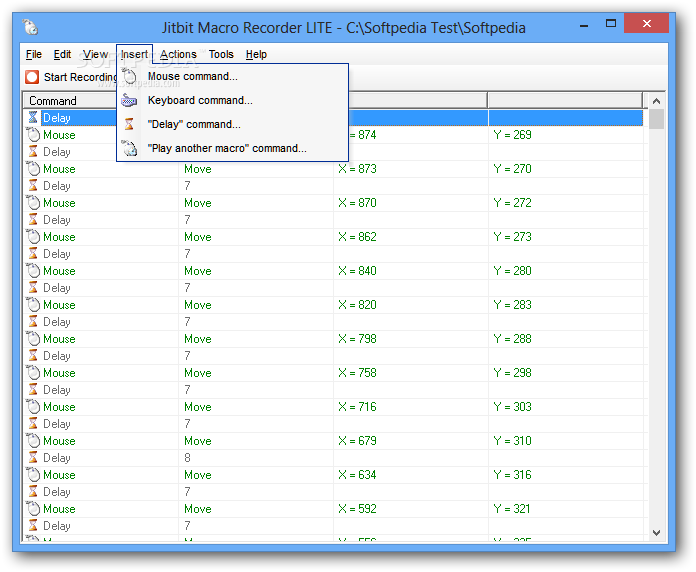Viewport: 696px width, 572px height.
Task: Close the Jitbit Macro Recorder window
Action: point(646,23)
